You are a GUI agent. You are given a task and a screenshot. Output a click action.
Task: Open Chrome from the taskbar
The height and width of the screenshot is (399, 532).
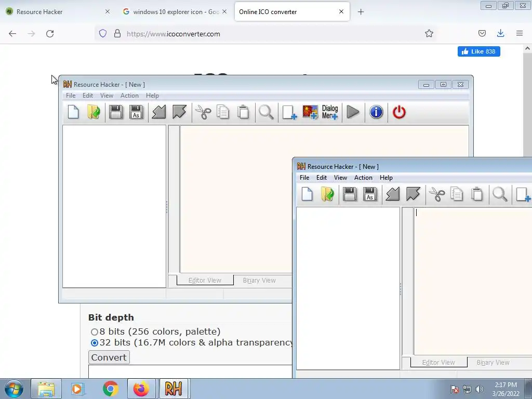(x=110, y=389)
